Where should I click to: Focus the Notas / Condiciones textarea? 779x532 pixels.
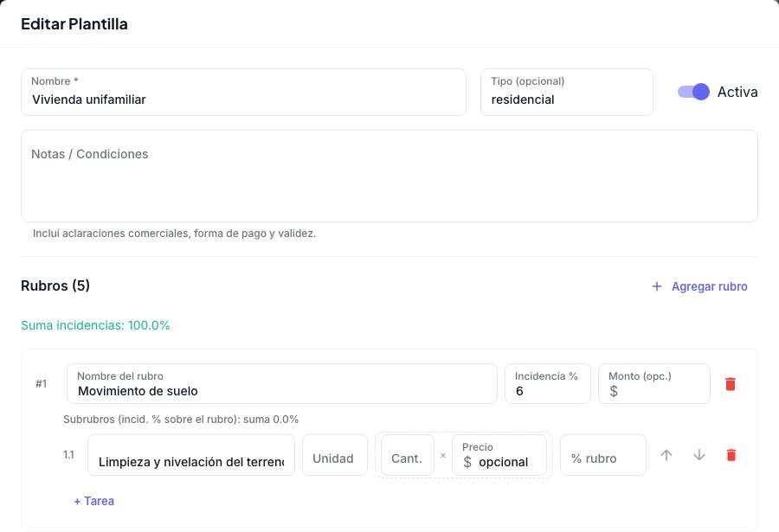click(x=389, y=176)
